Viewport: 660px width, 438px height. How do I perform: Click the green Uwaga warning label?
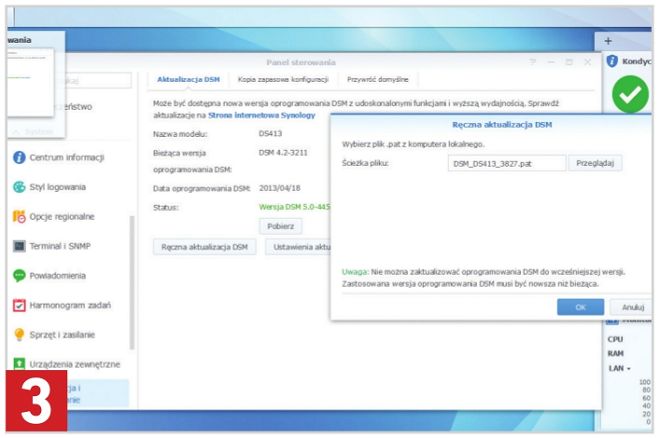pyautogui.click(x=355, y=272)
